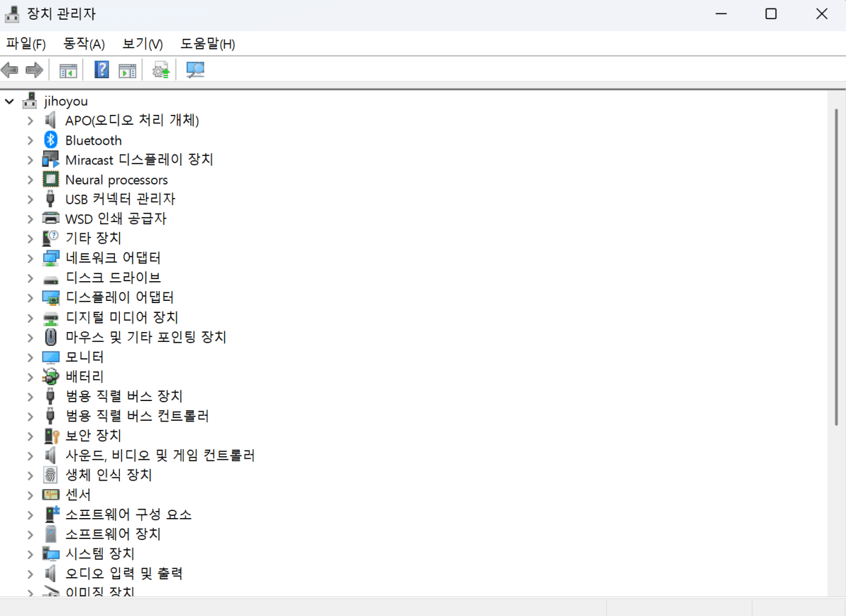Image resolution: width=846 pixels, height=616 pixels.
Task: Click the battery icon for 배터리
Action: coord(51,376)
